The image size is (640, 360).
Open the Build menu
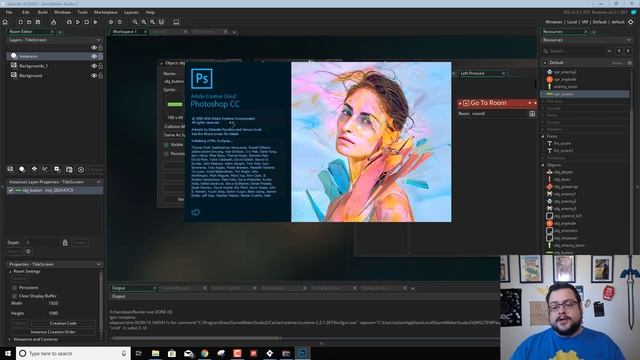pos(42,12)
